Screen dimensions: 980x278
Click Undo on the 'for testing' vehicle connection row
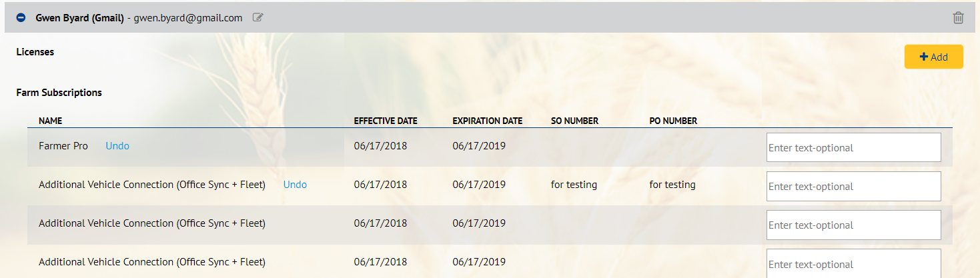[x=295, y=185]
